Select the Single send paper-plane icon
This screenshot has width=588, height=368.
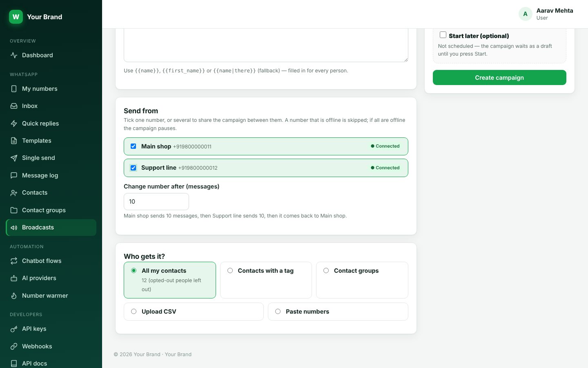pos(14,158)
